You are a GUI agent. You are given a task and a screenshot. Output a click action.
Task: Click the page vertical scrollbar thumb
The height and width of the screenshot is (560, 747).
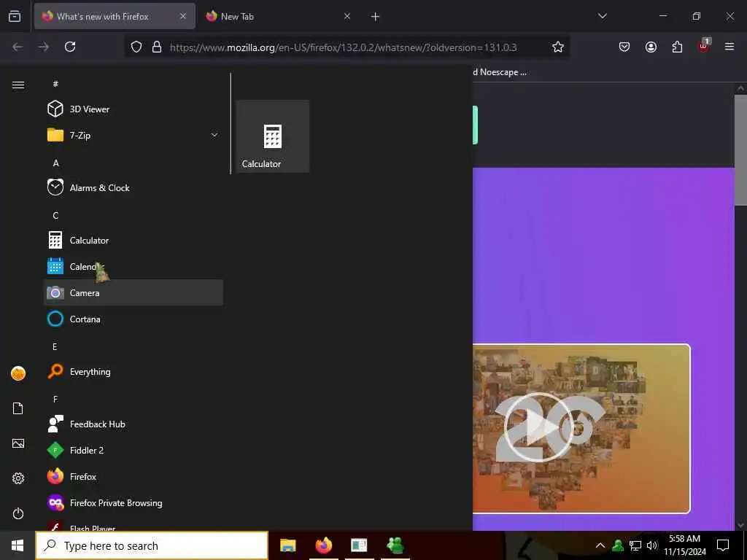[x=740, y=150]
